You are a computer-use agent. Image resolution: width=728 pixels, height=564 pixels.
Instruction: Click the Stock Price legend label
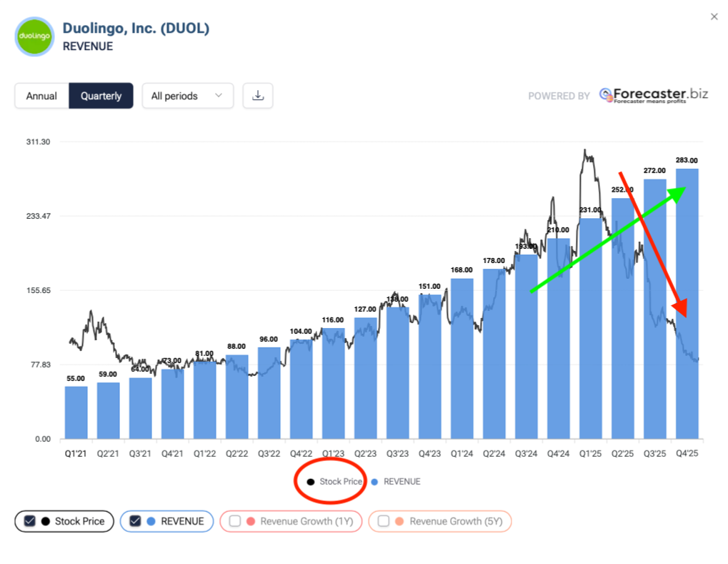341,482
